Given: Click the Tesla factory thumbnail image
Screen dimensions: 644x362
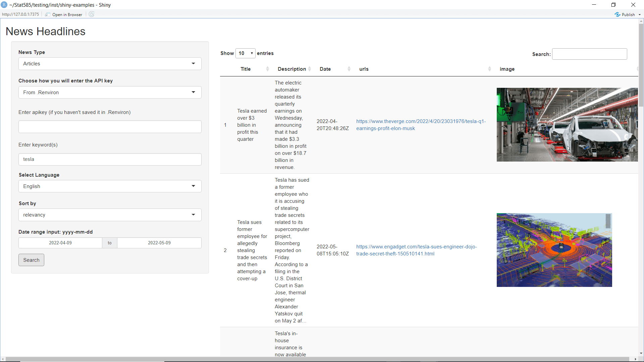Looking at the screenshot, I should coord(567,125).
